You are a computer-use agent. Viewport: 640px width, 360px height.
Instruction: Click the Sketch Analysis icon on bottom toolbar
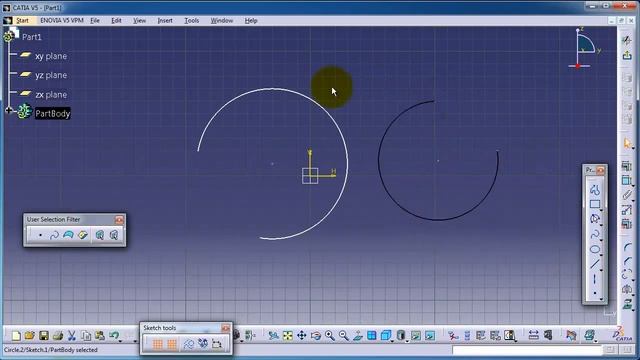(509, 336)
